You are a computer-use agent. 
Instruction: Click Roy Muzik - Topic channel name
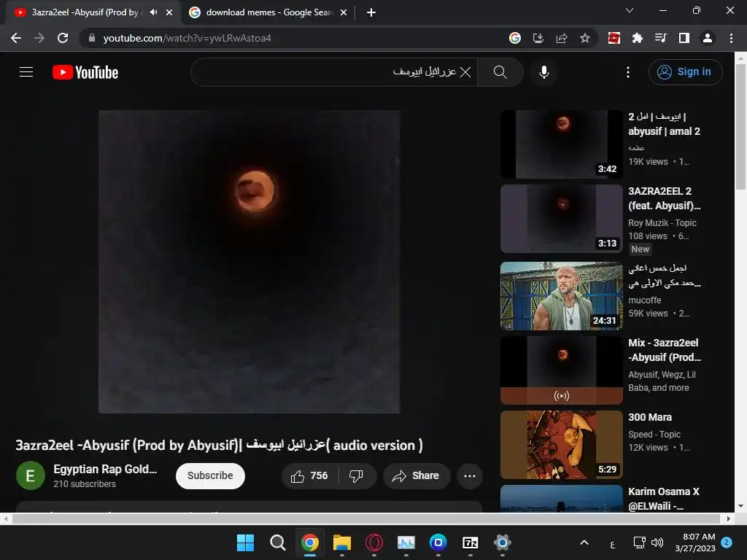click(x=662, y=223)
